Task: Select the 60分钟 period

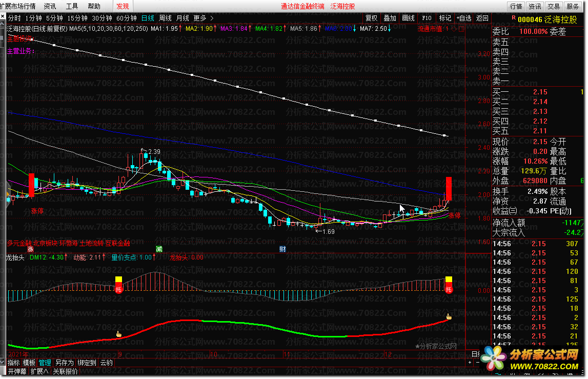Action: (127, 18)
